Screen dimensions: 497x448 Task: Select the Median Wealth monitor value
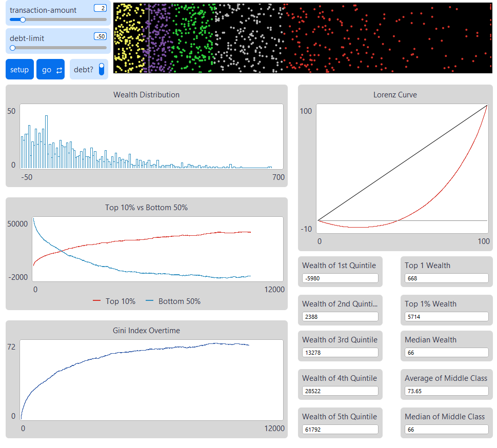446,352
